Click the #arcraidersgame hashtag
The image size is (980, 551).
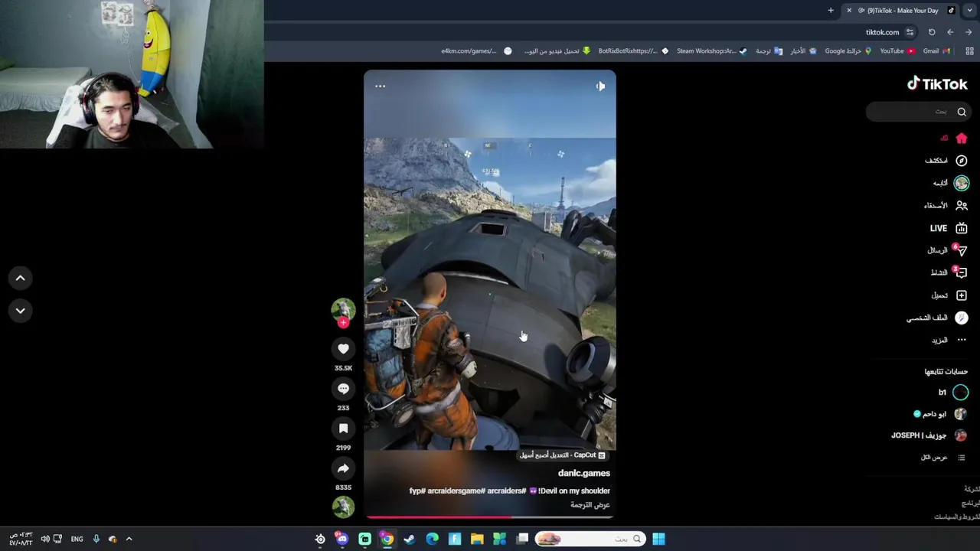[455, 491]
